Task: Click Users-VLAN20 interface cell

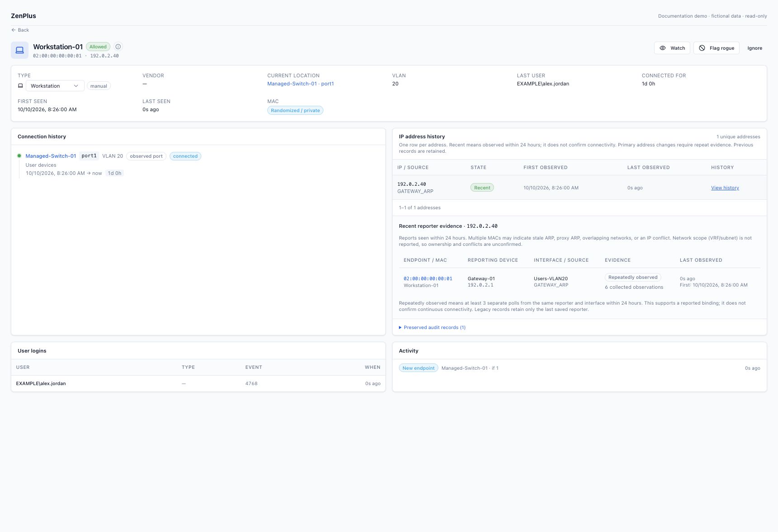Action: coord(550,278)
